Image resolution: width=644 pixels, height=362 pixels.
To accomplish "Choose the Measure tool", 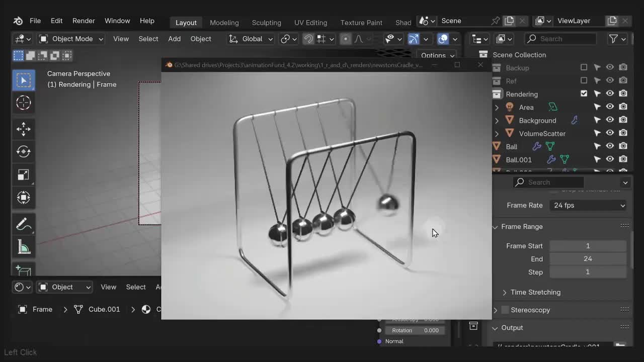I will tap(24, 246).
